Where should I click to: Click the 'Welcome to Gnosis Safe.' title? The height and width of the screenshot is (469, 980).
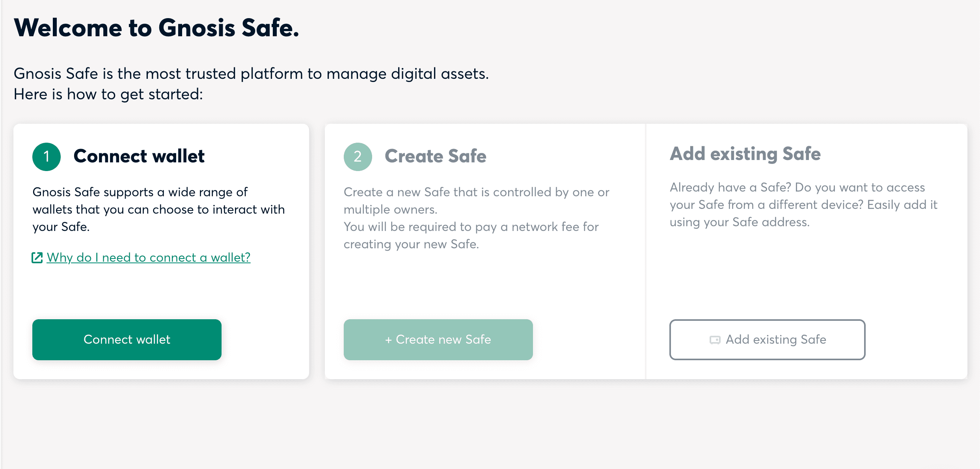tap(157, 28)
